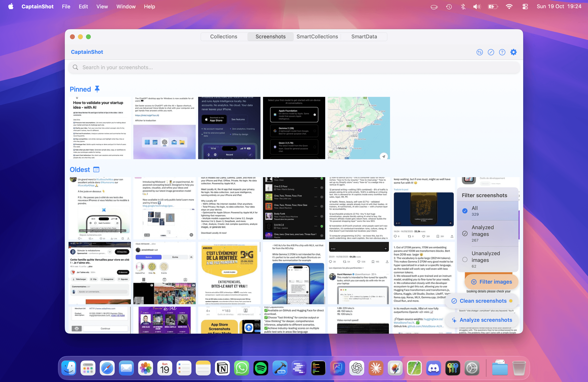Click Analyze screenshots button
This screenshot has height=382, width=588.
pos(483,320)
